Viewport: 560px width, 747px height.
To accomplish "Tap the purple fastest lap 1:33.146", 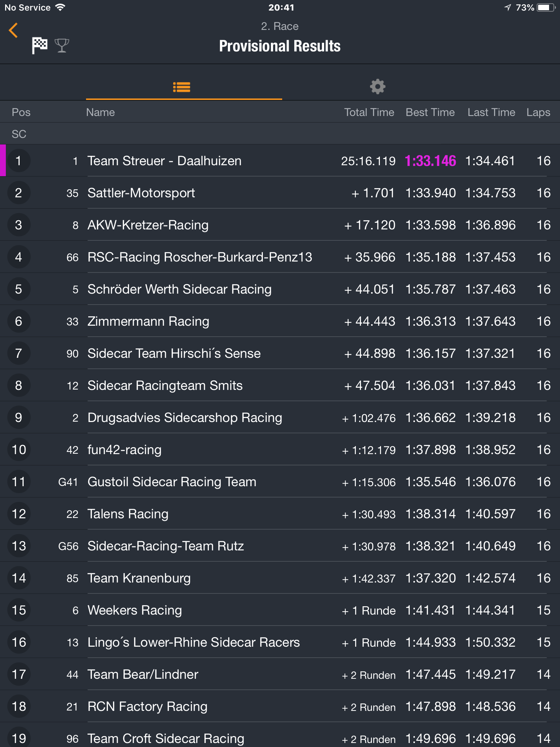I will click(430, 161).
